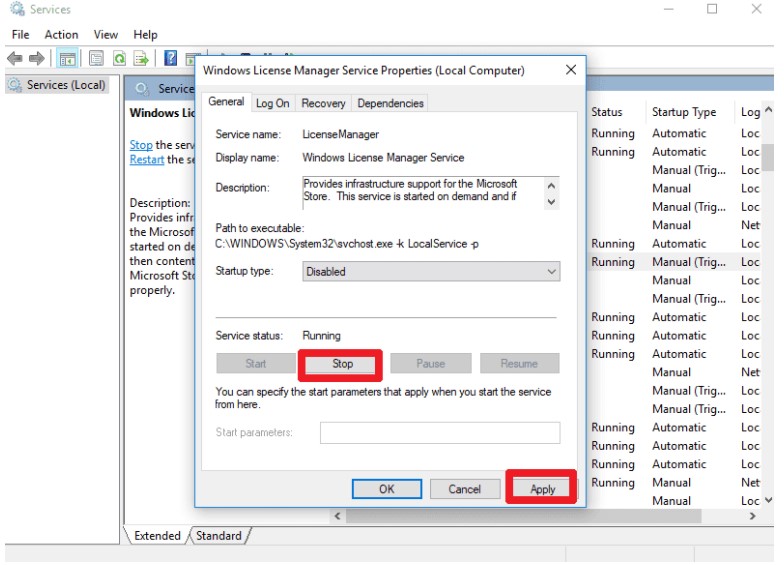The image size is (784, 565).
Task: Click the Pause button
Action: tap(430, 364)
